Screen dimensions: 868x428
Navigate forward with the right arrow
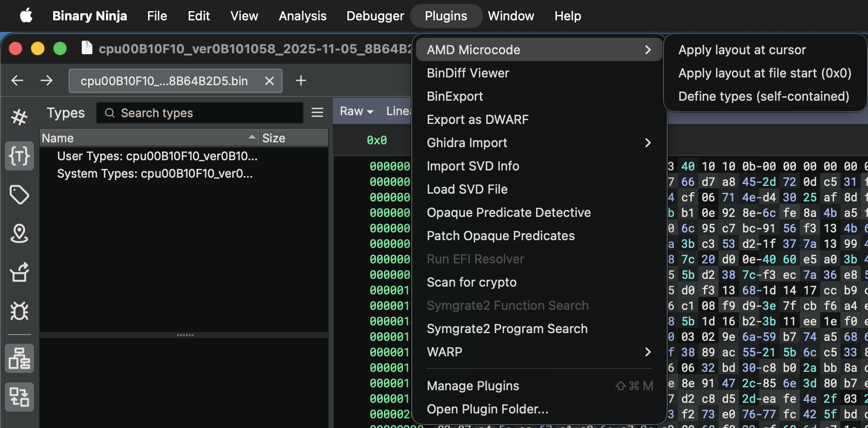coord(46,80)
